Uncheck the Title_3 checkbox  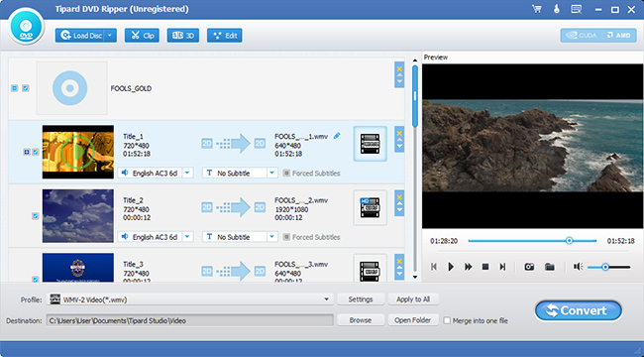coord(36,280)
